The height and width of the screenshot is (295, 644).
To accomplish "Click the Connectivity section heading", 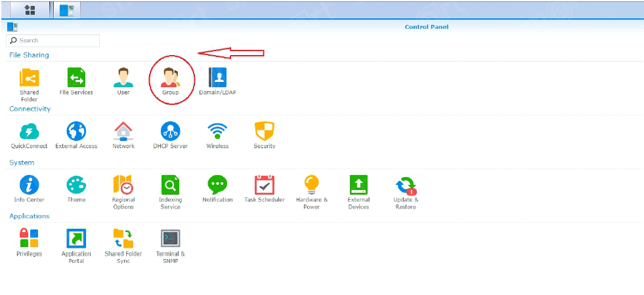I will tap(30, 109).
